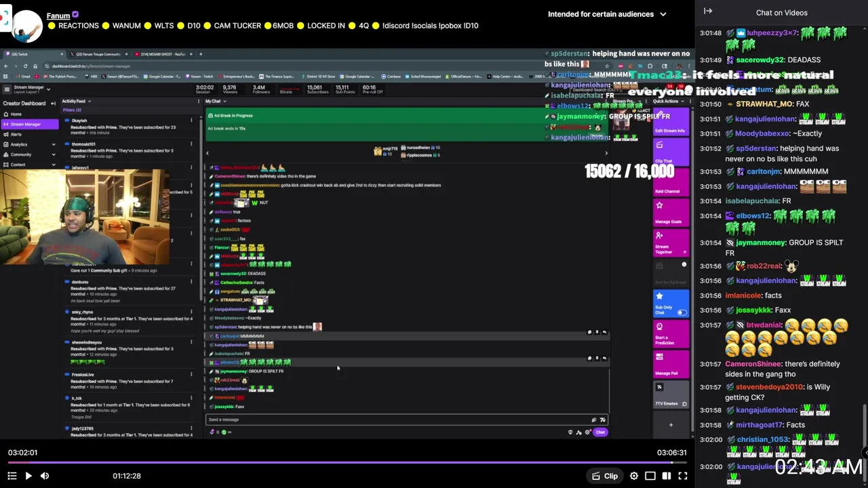Image resolution: width=868 pixels, height=488 pixels.
Task: Mute the video with the speaker icon
Action: click(45, 476)
